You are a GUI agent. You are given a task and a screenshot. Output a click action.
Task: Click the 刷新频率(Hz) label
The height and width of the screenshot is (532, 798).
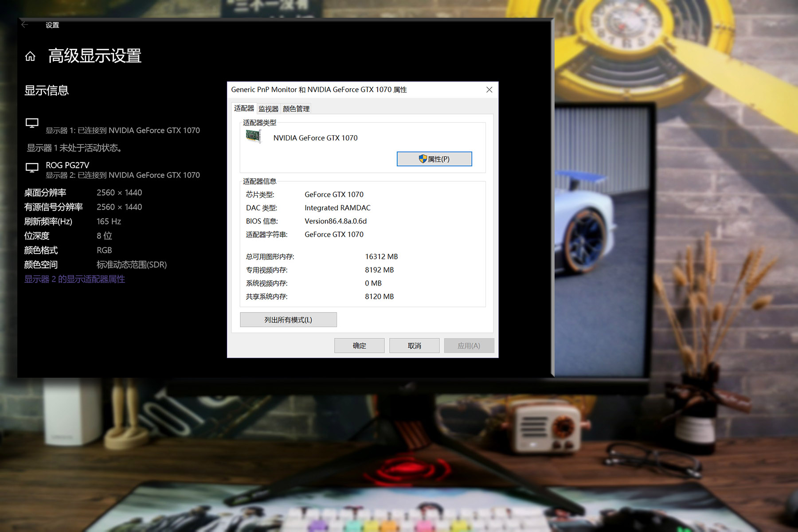[x=48, y=221]
